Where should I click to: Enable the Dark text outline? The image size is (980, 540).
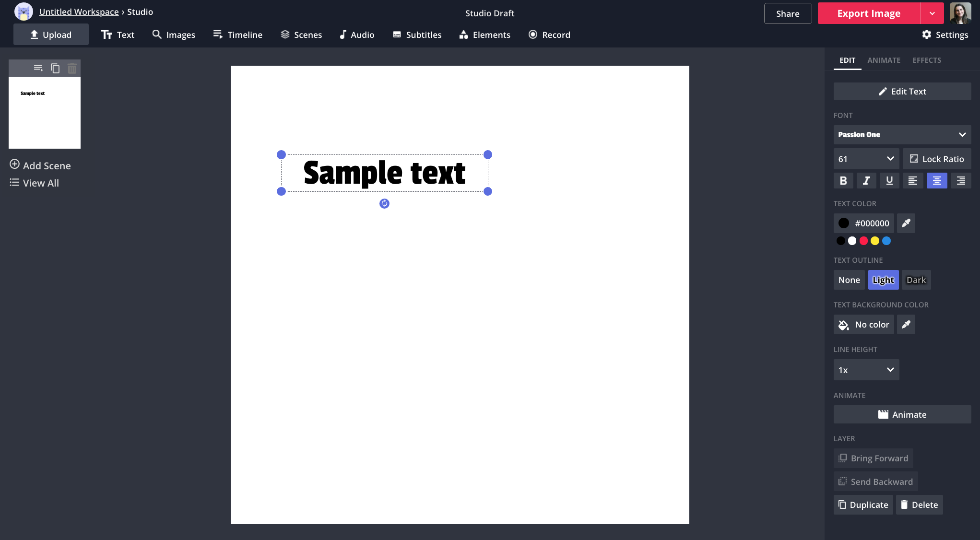tap(916, 280)
